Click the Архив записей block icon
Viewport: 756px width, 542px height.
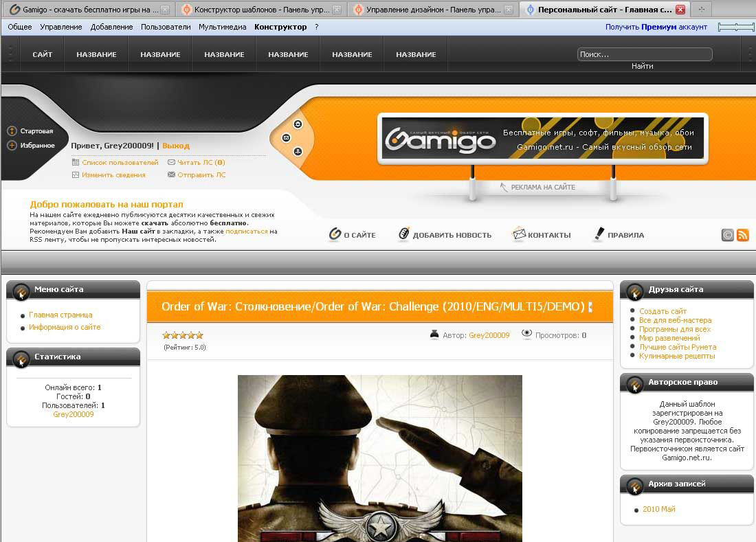[x=635, y=486]
